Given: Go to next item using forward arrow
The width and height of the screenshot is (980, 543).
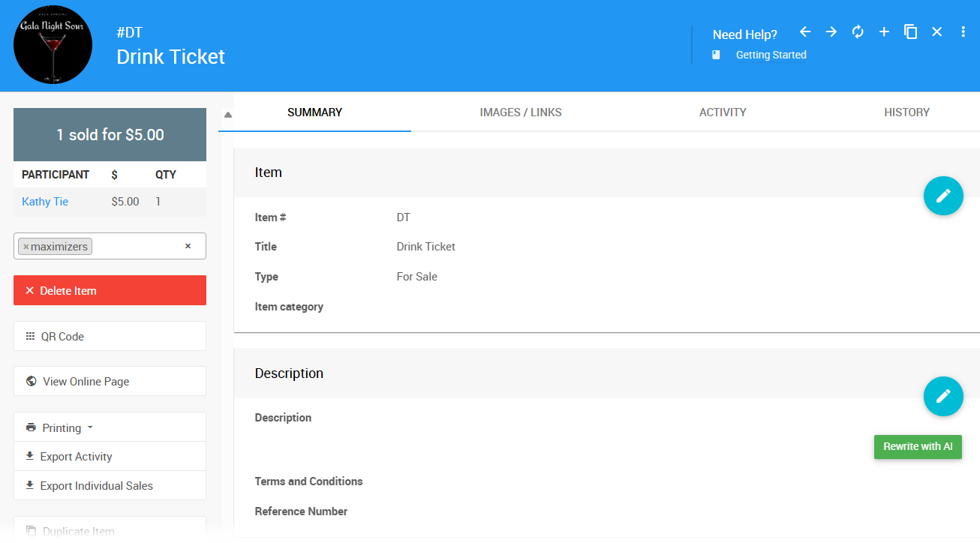Looking at the screenshot, I should coord(831,31).
